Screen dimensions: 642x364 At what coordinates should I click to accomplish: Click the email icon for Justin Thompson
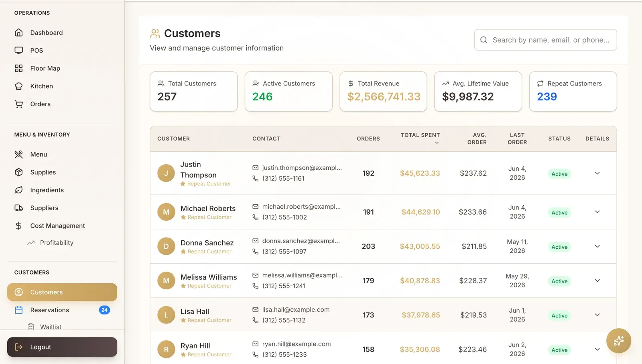[255, 168]
